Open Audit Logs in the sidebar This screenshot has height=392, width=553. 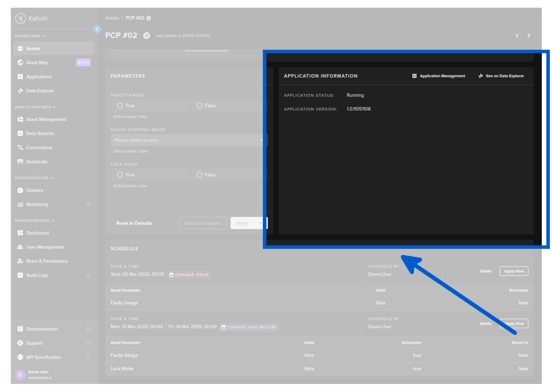tap(37, 275)
